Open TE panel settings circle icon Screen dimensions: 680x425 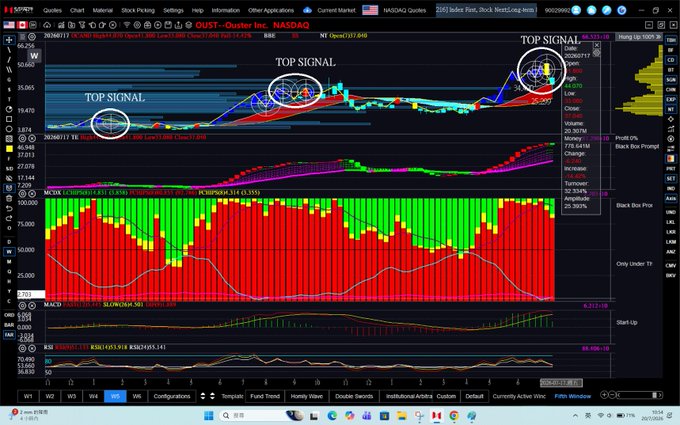(22, 138)
